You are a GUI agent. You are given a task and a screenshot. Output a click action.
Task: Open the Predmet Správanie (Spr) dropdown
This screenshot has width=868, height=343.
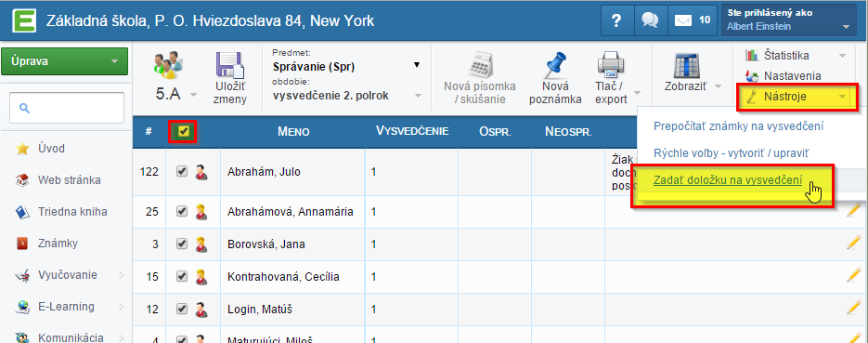346,67
